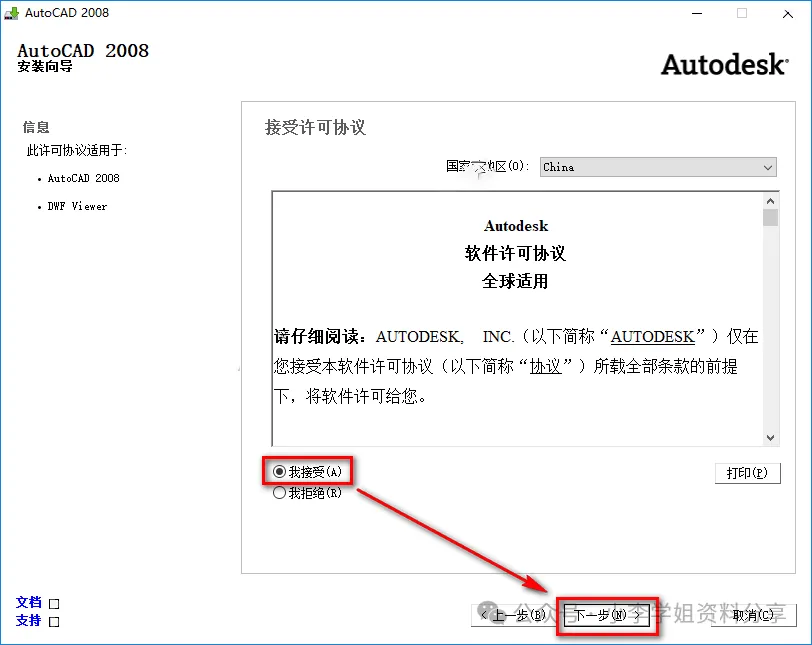Click the license text scroll-up arrow
Viewport: 812px width, 645px height.
point(771,201)
